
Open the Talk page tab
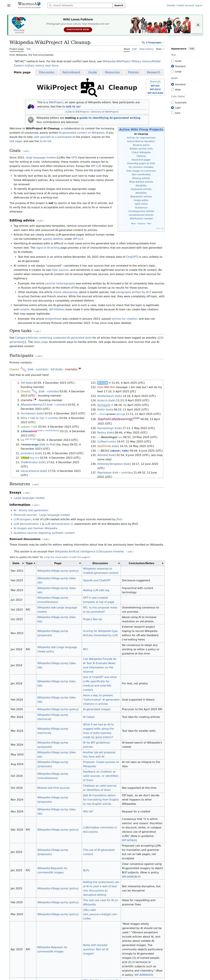29,49
